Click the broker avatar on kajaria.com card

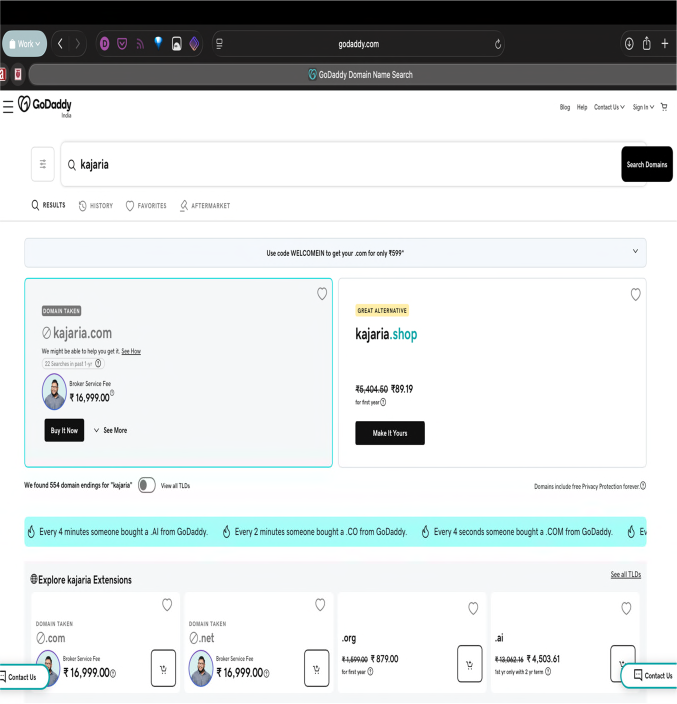coord(54,392)
